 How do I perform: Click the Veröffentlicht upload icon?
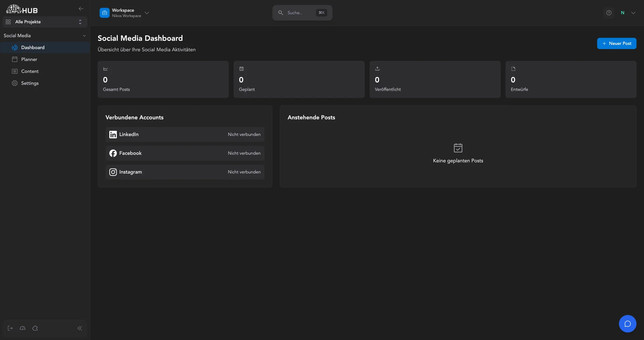point(377,69)
